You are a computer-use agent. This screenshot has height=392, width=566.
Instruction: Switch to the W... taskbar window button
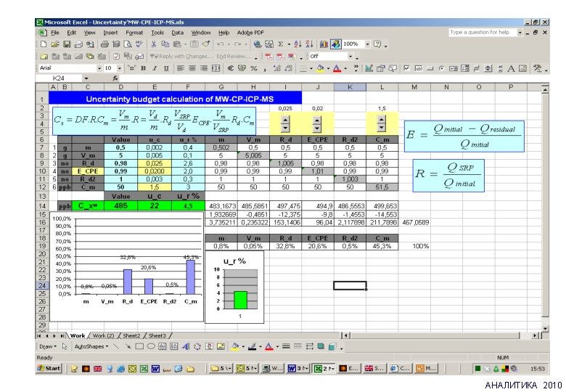pos(273,369)
